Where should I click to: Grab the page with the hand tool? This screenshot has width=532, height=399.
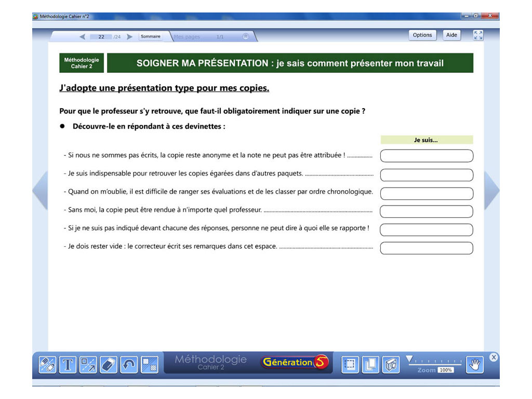click(x=474, y=364)
